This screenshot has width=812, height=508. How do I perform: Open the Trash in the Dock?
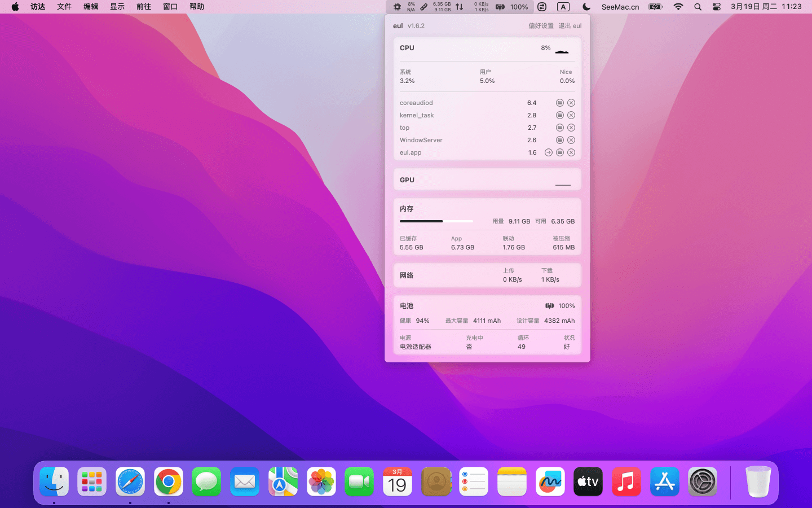[x=758, y=481]
